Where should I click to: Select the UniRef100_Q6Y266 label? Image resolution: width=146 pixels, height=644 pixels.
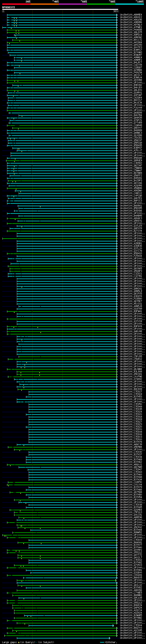click(x=131, y=183)
